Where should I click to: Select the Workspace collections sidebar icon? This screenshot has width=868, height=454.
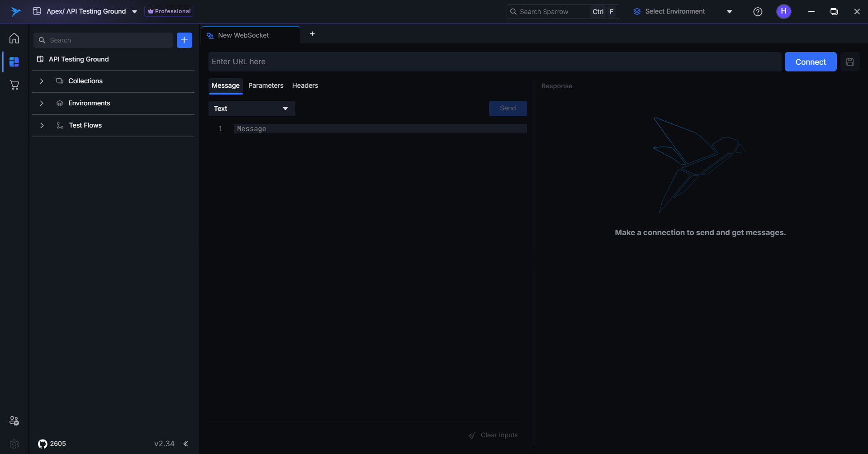(x=14, y=62)
